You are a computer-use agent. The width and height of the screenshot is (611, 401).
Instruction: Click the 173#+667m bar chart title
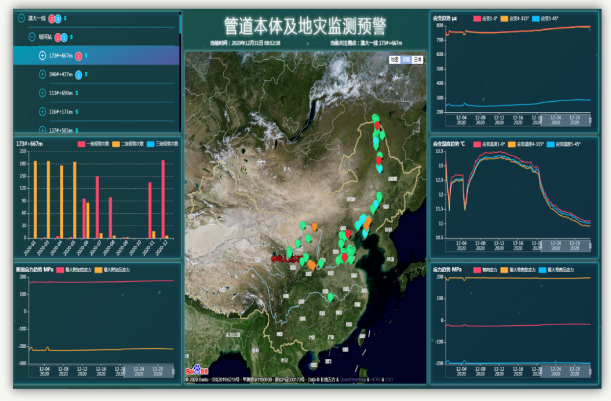[x=30, y=144]
